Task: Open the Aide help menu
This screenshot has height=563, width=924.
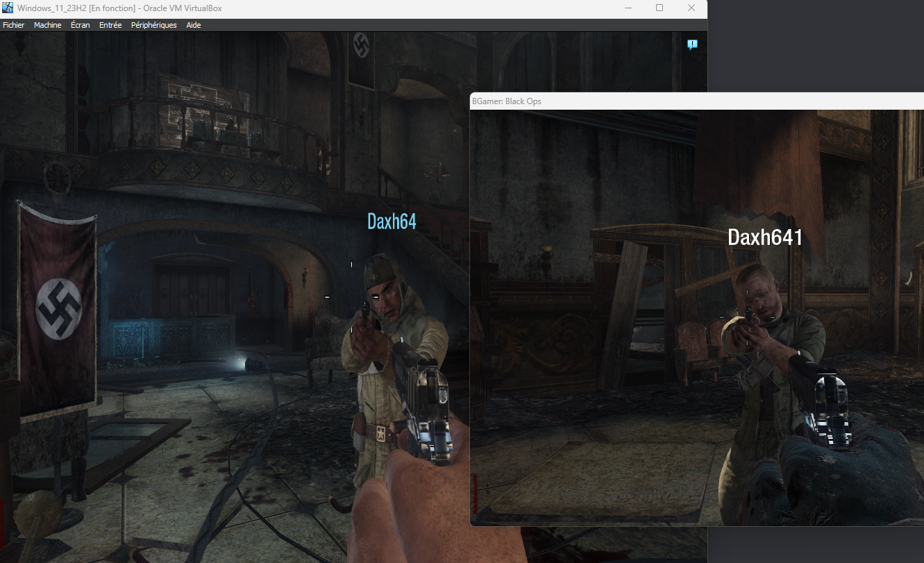Action: click(x=194, y=25)
